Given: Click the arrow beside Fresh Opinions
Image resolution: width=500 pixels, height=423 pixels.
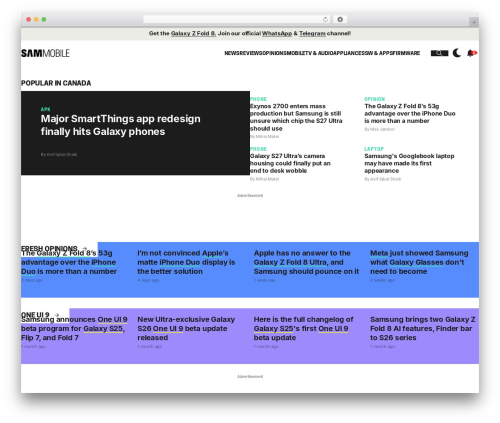Looking at the screenshot, I should coord(84,249).
